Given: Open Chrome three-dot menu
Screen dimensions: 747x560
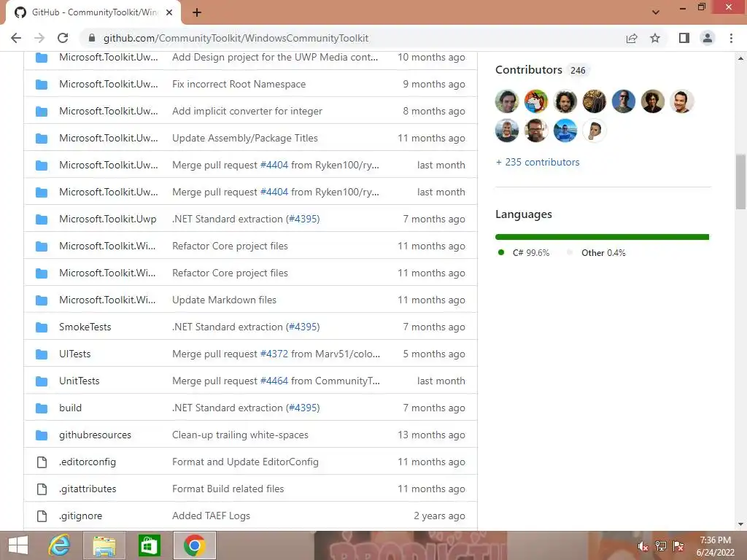Looking at the screenshot, I should click(731, 38).
